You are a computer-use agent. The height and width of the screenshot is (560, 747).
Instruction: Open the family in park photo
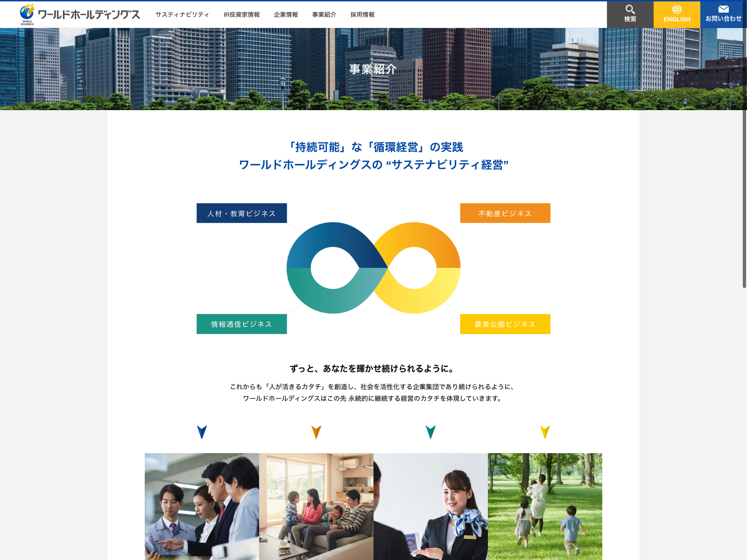point(545,506)
